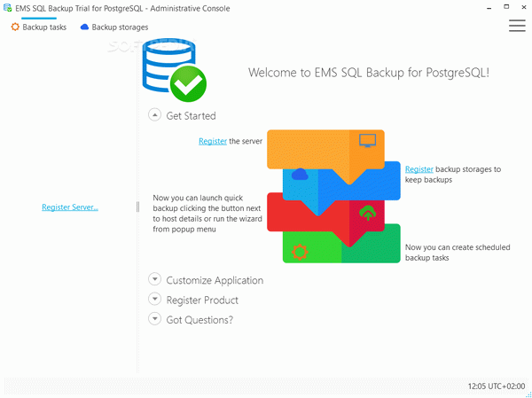
Task: Click Register link for backup storages
Action: (x=419, y=168)
